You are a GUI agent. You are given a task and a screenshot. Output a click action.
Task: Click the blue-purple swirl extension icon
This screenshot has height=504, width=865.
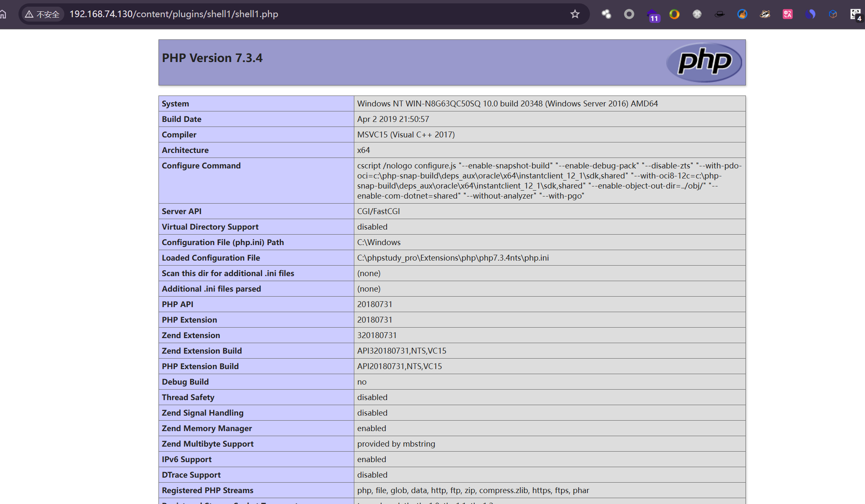810,14
